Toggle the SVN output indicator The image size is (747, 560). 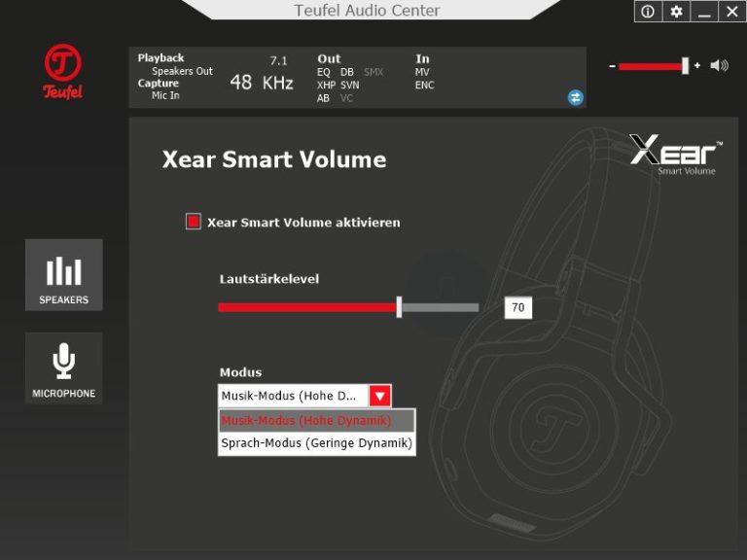[x=349, y=86]
